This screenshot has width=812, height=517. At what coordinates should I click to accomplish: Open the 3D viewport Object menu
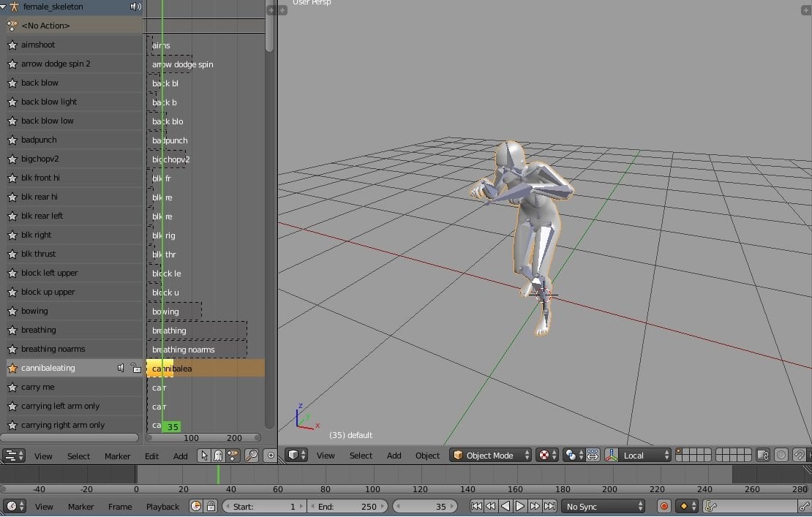427,456
